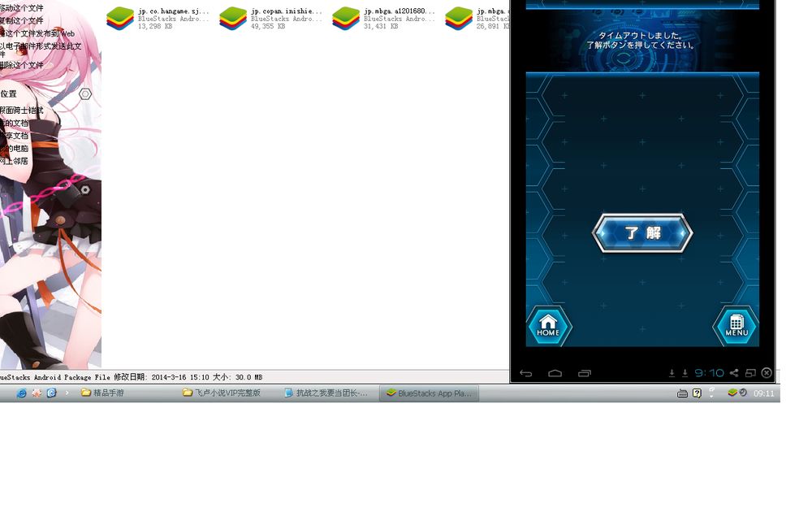This screenshot has height=508, width=812.
Task: Expand the quick launch overflow chevron
Action: coord(67,393)
